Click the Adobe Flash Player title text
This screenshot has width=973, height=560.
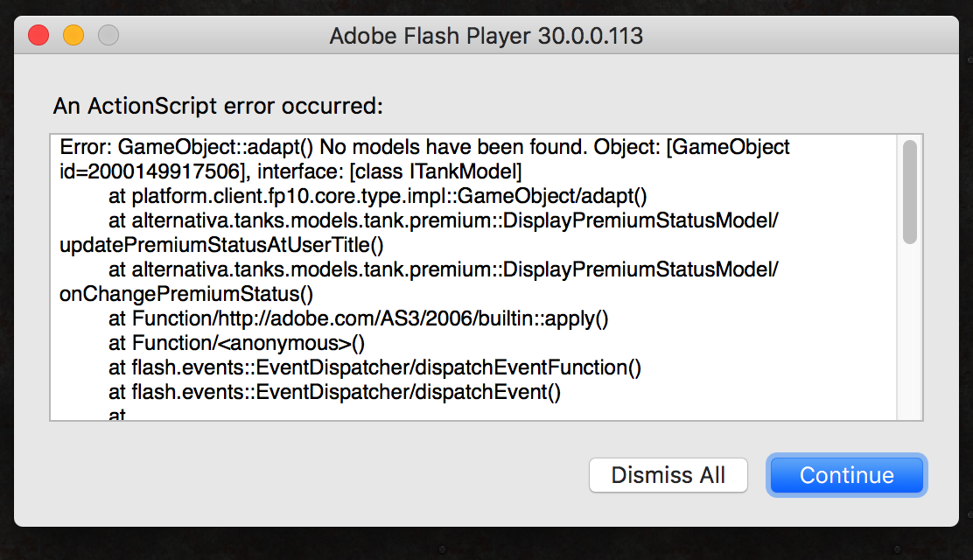point(486,36)
